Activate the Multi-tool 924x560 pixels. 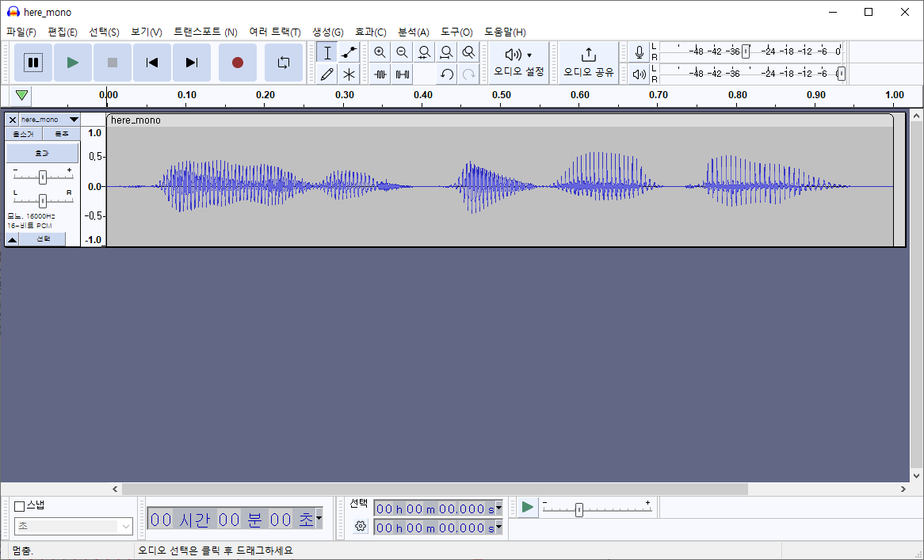349,74
